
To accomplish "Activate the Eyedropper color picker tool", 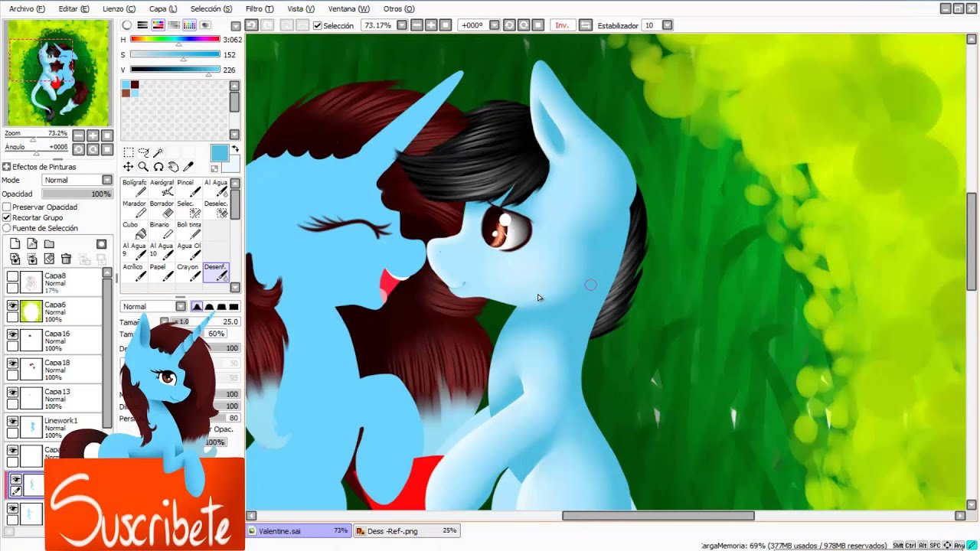I will click(188, 167).
